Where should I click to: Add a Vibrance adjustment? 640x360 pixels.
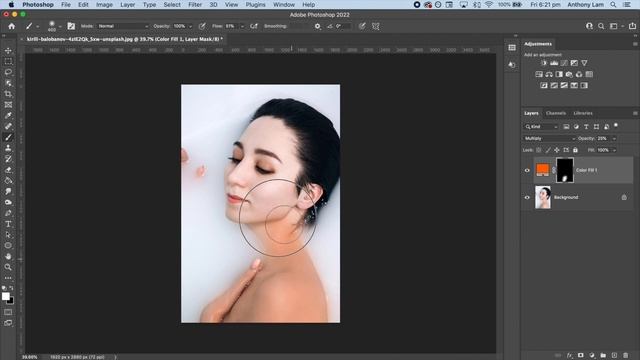pyautogui.click(x=584, y=63)
